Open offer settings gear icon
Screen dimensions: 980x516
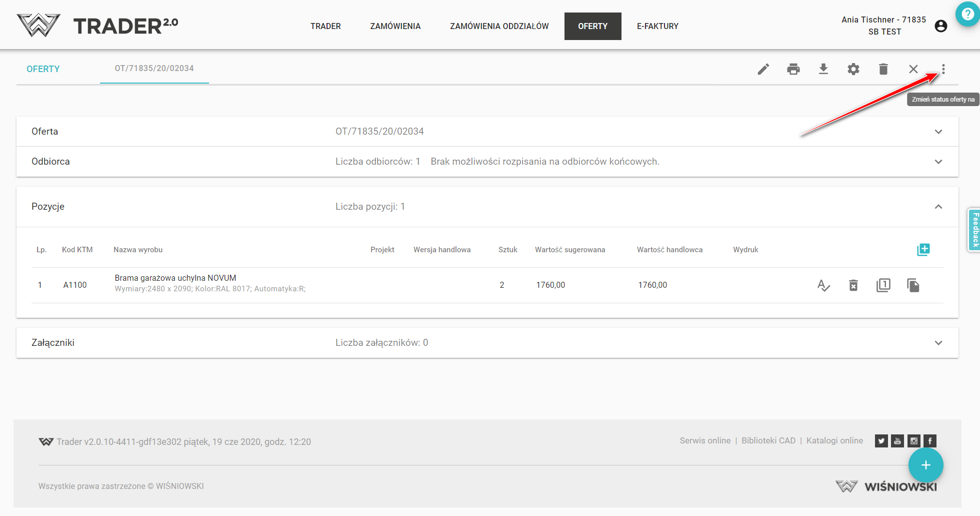pos(853,69)
